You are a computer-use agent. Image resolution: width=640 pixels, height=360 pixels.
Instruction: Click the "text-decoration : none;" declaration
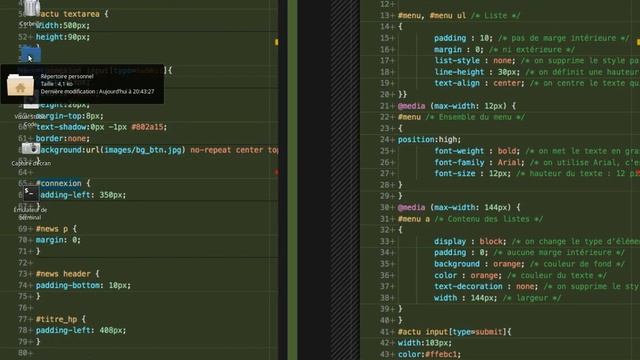click(486, 287)
